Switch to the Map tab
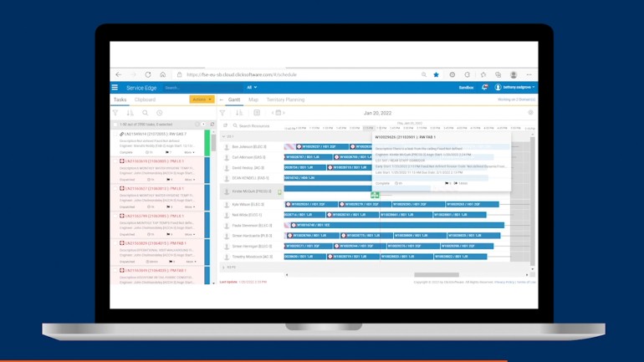Screen dimensions: 644x362 point(253,99)
